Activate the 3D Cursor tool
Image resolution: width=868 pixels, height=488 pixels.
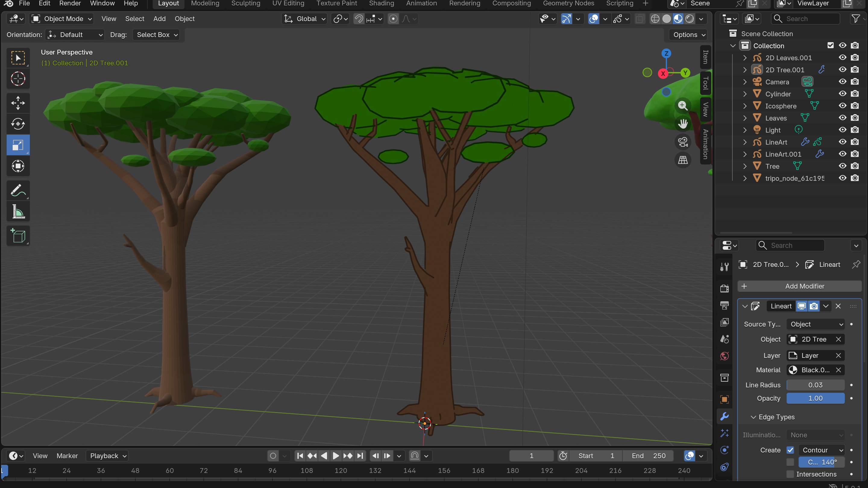18,79
